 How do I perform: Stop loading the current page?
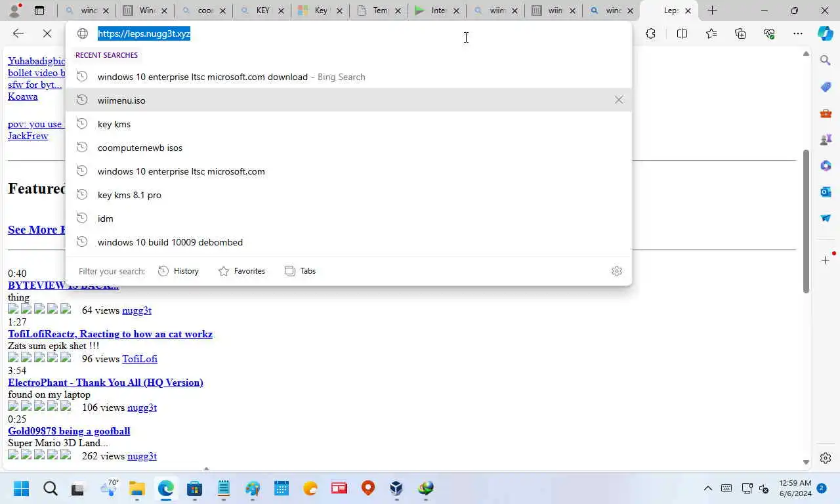coord(48,33)
